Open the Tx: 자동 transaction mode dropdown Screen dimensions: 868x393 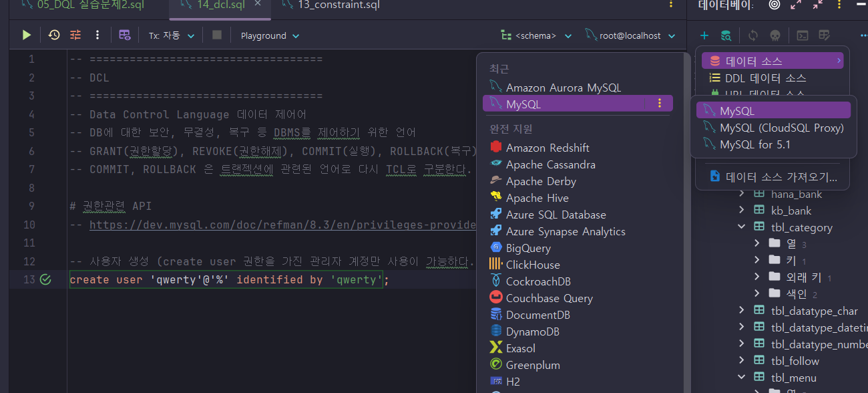click(x=172, y=35)
